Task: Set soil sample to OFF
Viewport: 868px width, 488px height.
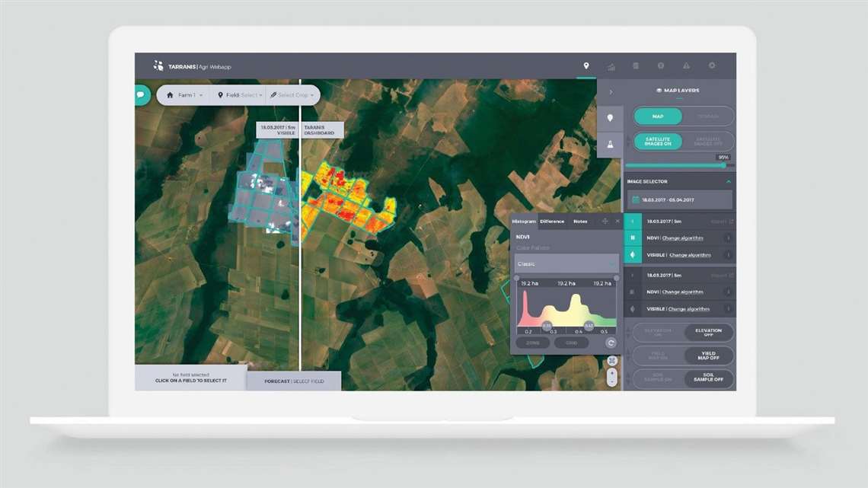Action: (x=709, y=379)
